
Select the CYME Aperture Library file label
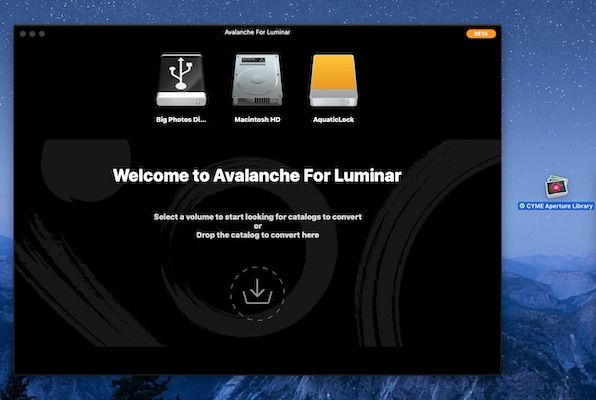coord(556,206)
